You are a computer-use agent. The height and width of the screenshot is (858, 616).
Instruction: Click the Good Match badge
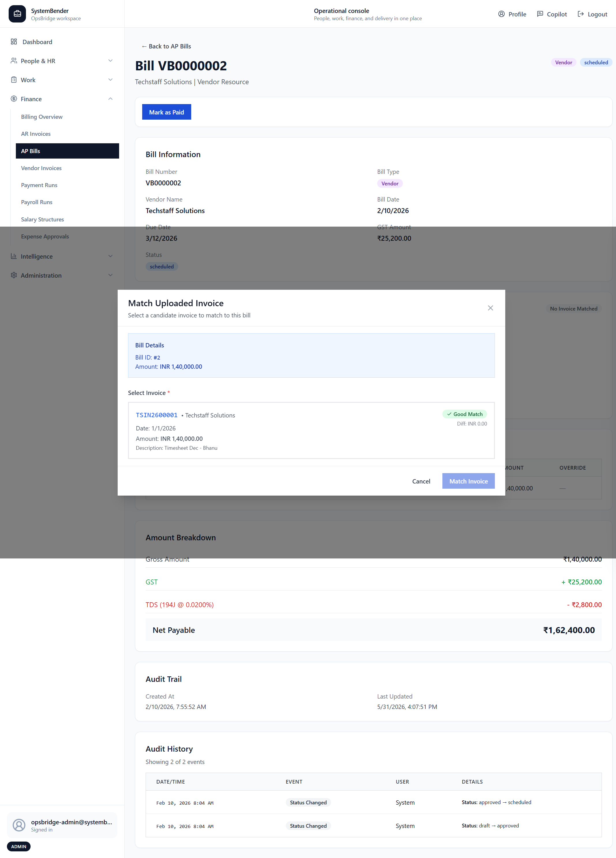coord(465,414)
